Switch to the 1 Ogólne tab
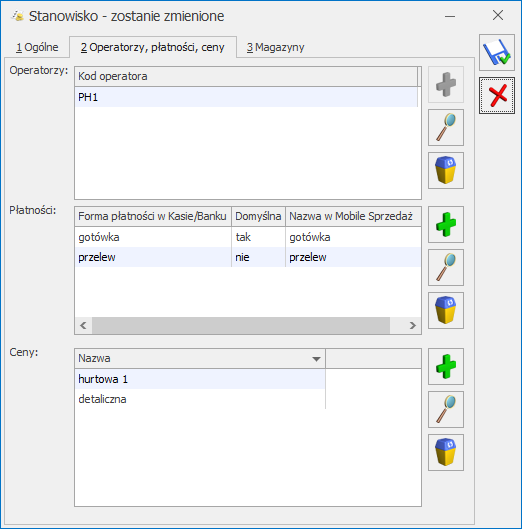The height and width of the screenshot is (529, 522). [37, 47]
